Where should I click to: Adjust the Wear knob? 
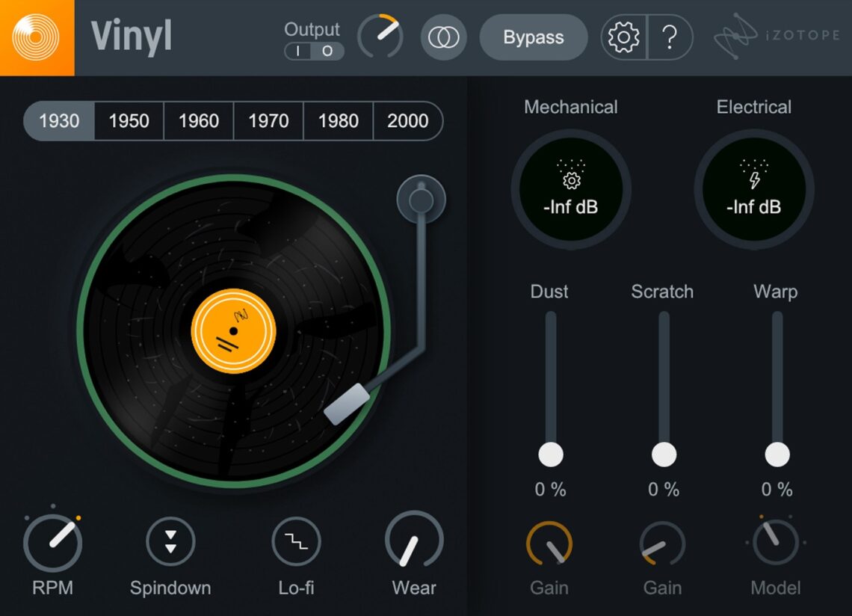[413, 541]
